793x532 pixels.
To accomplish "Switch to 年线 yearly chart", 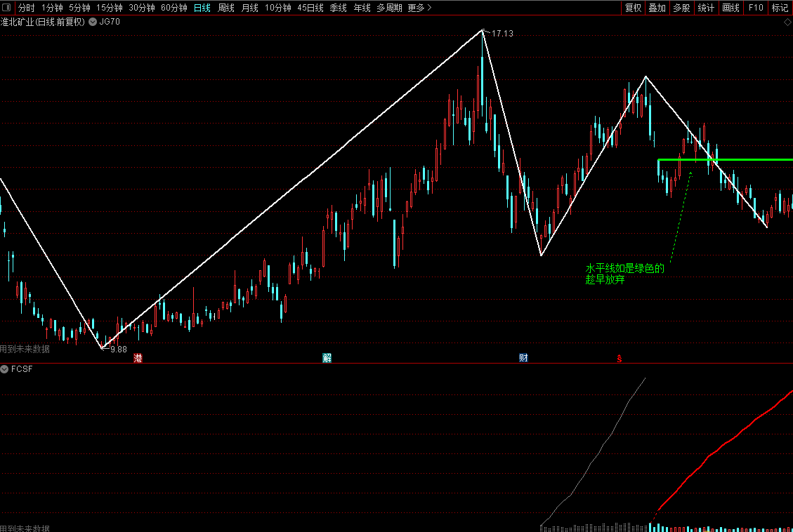I will pyautogui.click(x=362, y=8).
